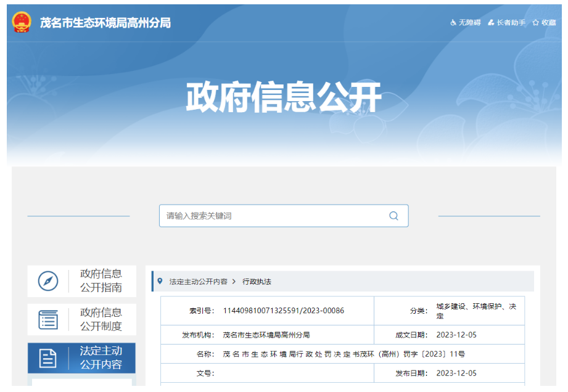Click the 政府信息公开 banner heading

pos(284,97)
